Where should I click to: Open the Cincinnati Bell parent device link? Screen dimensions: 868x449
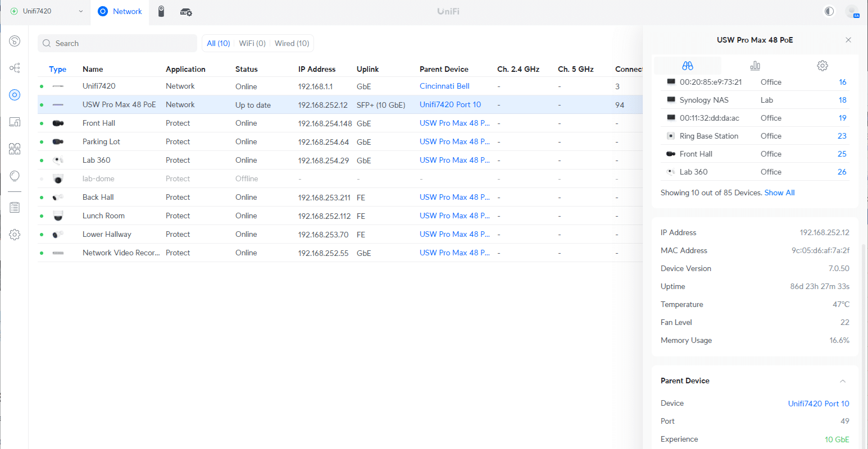(444, 86)
